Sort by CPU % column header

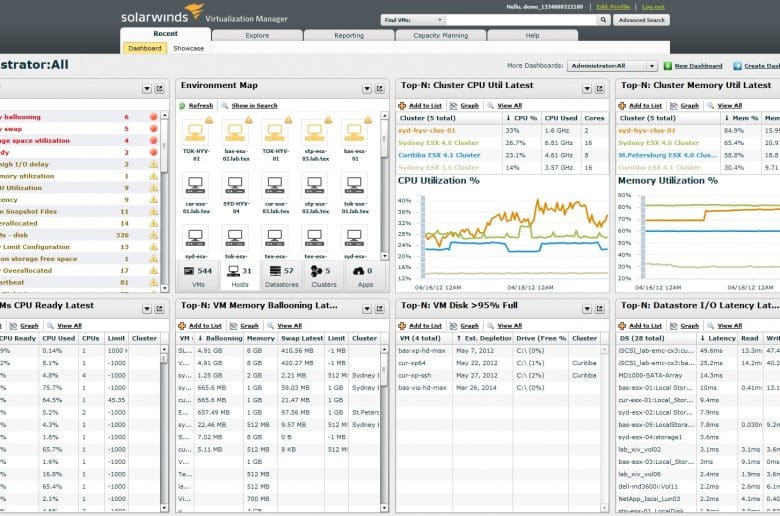pos(522,118)
